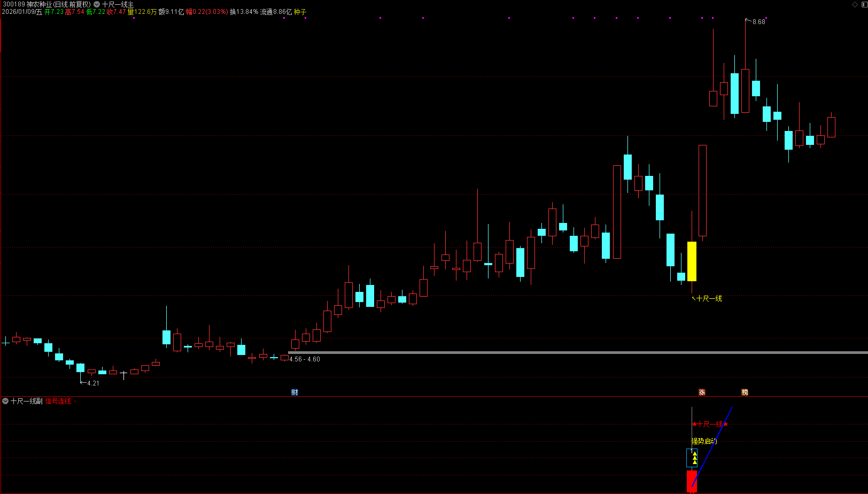Click the 种子 sector tag
Screen dimensions: 868x494
[x=300, y=12]
